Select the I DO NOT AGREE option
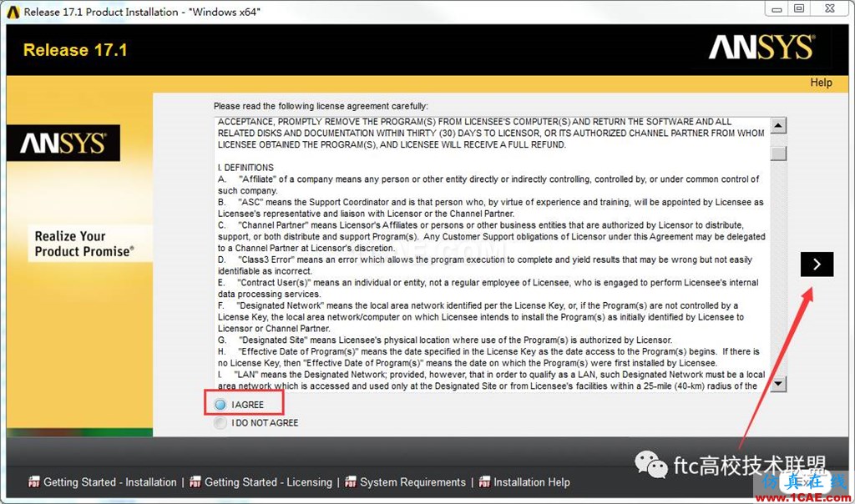This screenshot has width=855, height=504. click(x=220, y=423)
